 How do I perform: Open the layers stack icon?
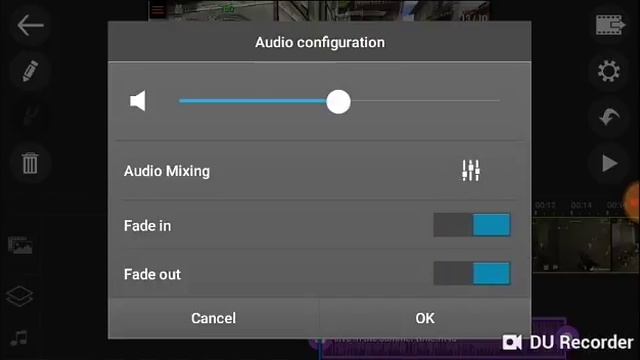(19, 296)
